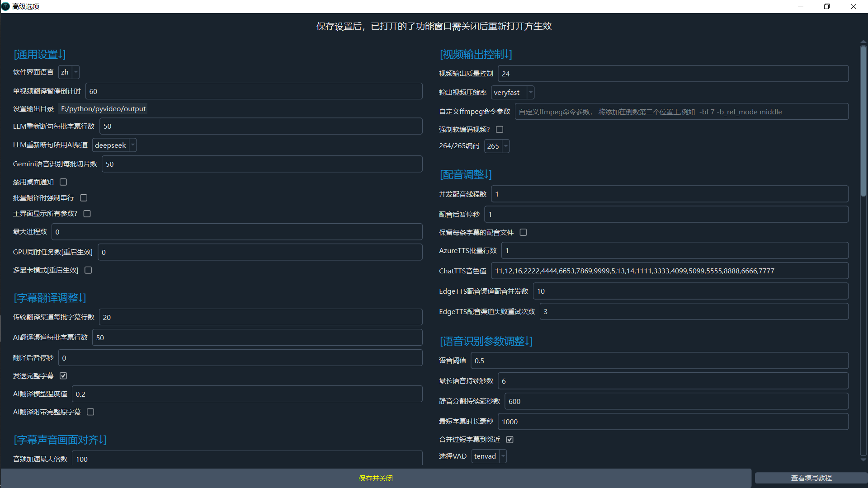
Task: Expand the tenvad VAD selector
Action: (489, 456)
